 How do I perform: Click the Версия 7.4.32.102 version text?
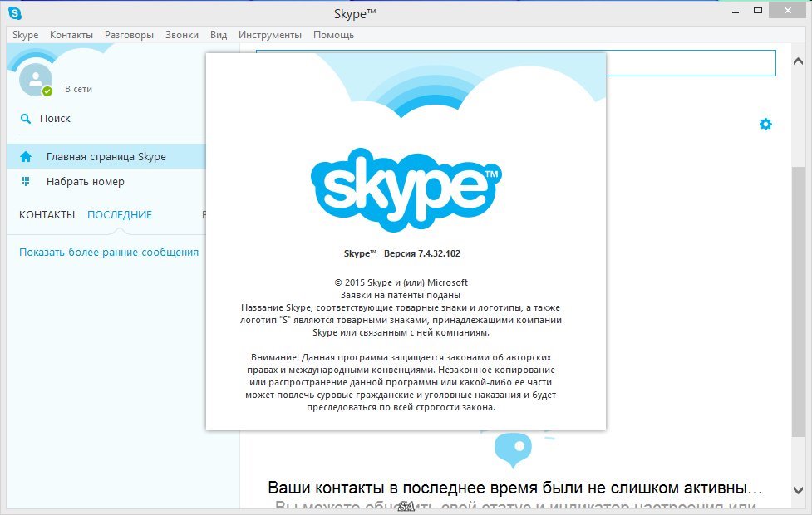coord(422,253)
